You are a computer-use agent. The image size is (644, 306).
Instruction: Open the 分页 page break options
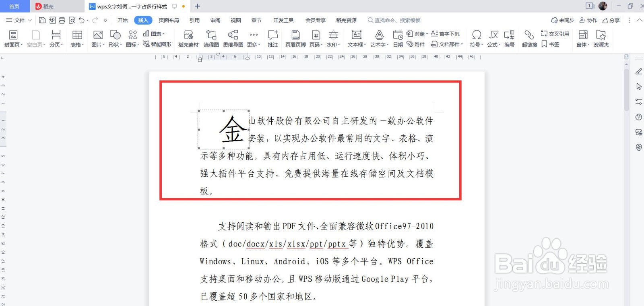[x=56, y=39]
